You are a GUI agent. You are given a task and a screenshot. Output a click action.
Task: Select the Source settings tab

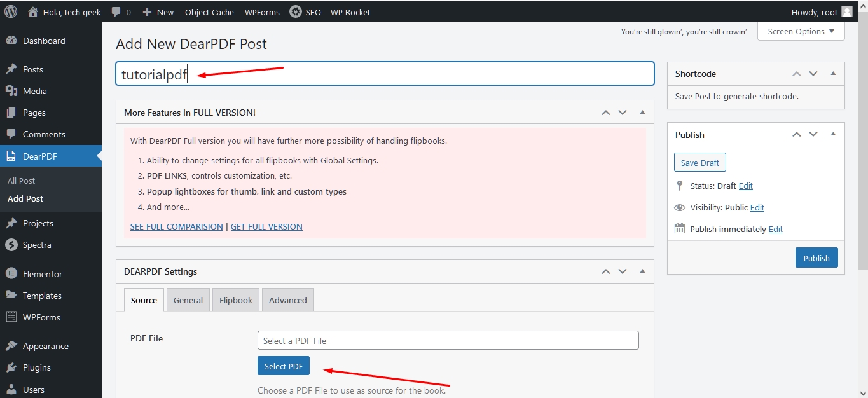click(144, 300)
